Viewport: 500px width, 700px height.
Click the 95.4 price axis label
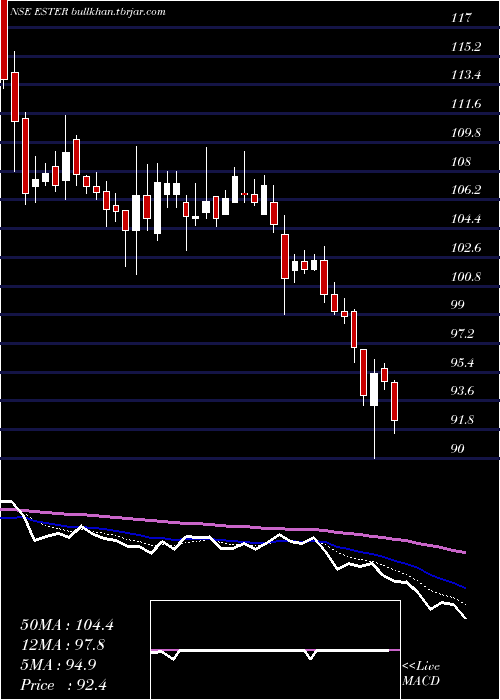click(463, 362)
